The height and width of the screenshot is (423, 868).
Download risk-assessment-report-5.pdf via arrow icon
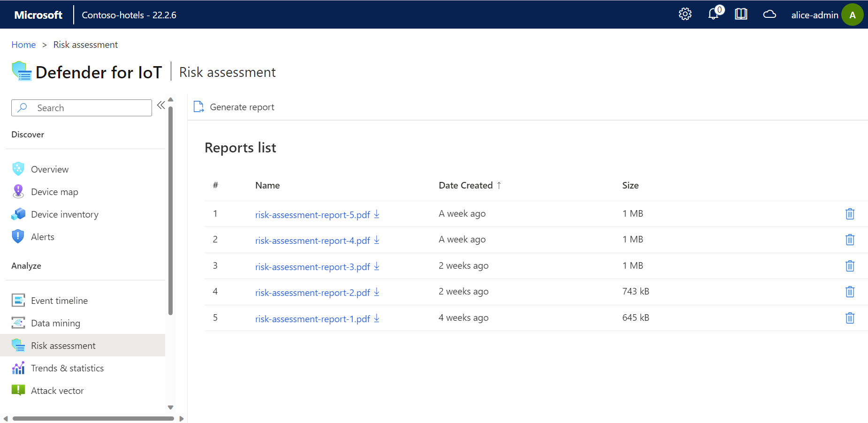tap(377, 214)
